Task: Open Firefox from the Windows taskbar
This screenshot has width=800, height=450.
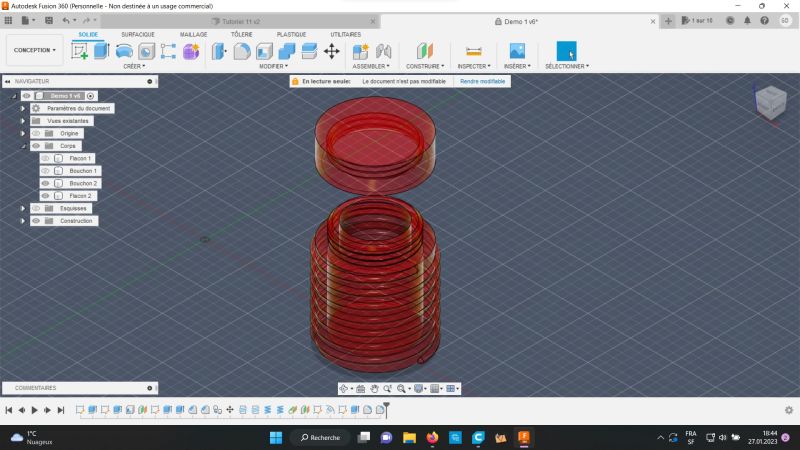Action: point(432,438)
